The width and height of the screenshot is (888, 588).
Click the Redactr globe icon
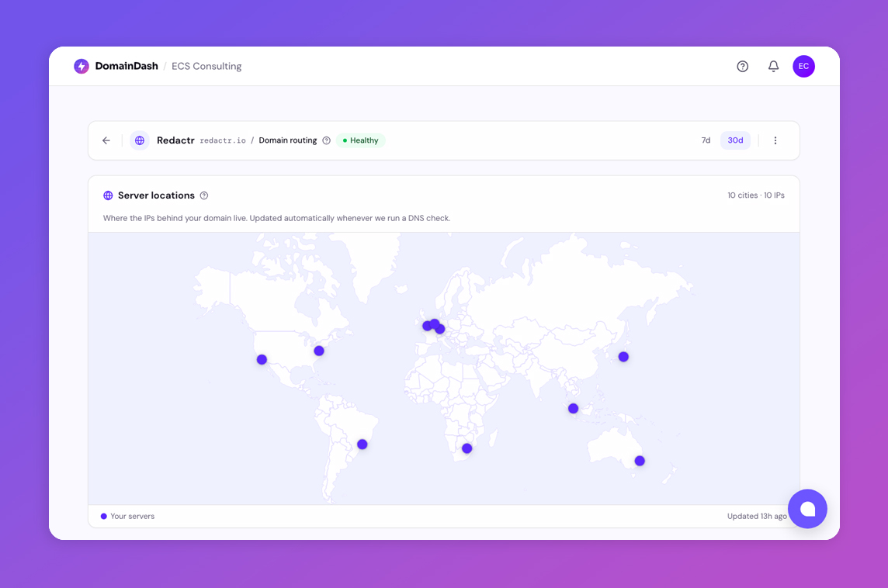point(140,140)
